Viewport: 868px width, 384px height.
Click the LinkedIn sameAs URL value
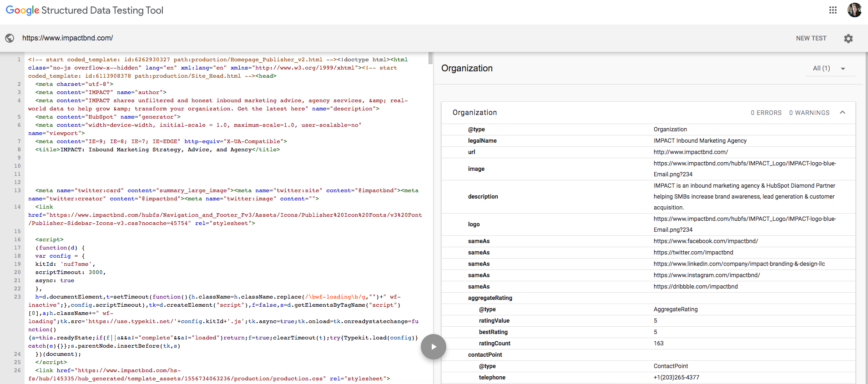[739, 264]
